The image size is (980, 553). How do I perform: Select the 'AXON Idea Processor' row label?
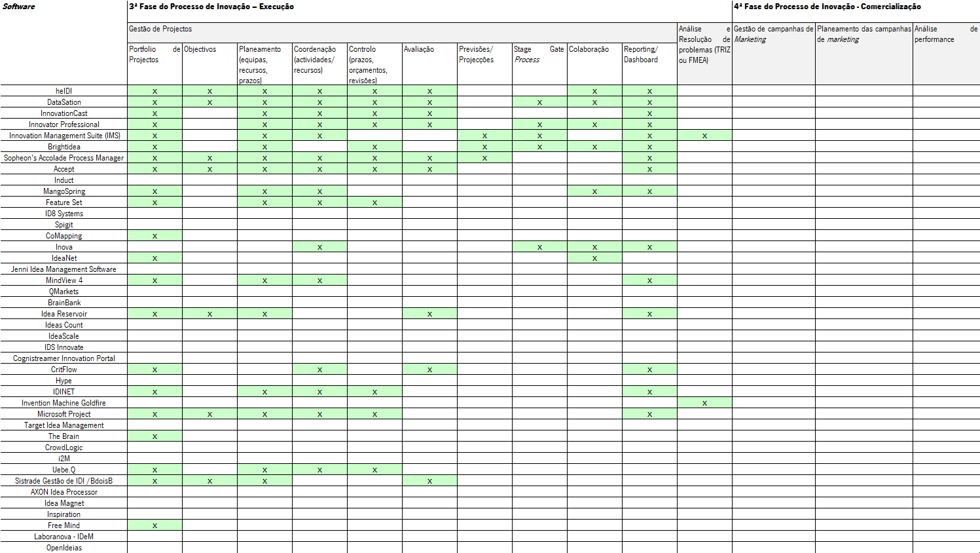pyautogui.click(x=64, y=492)
